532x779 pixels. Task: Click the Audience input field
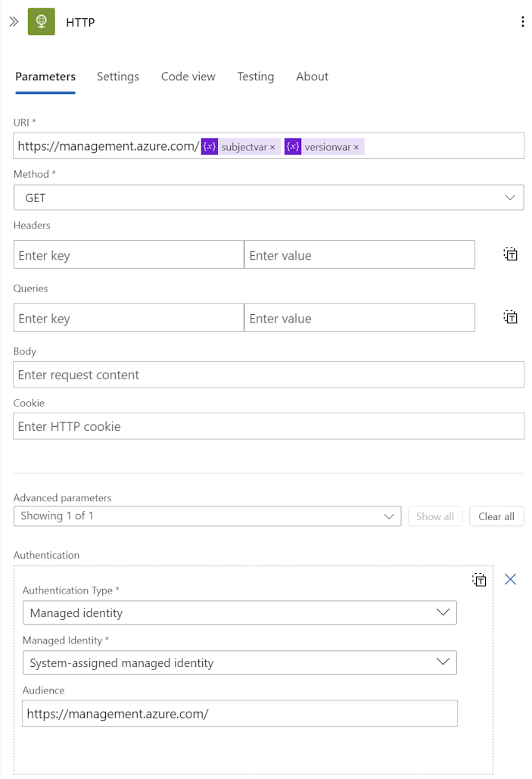pyautogui.click(x=239, y=713)
